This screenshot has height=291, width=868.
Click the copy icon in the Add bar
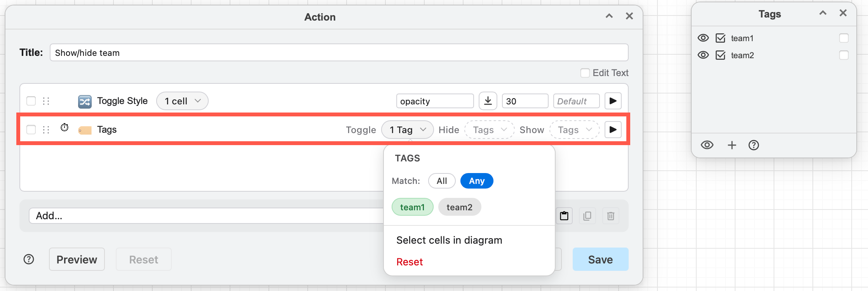587,216
